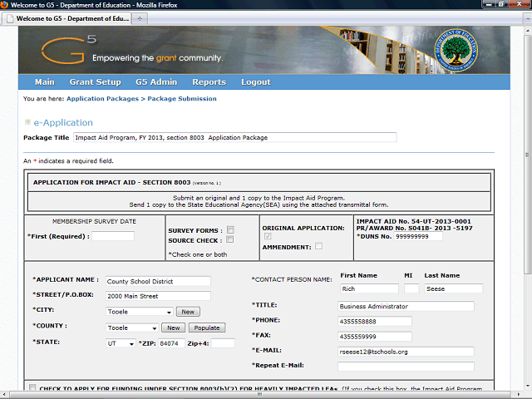Viewport: 532px width, 399px height.
Task: Tick the Ammendment checkbox
Action: [x=319, y=246]
